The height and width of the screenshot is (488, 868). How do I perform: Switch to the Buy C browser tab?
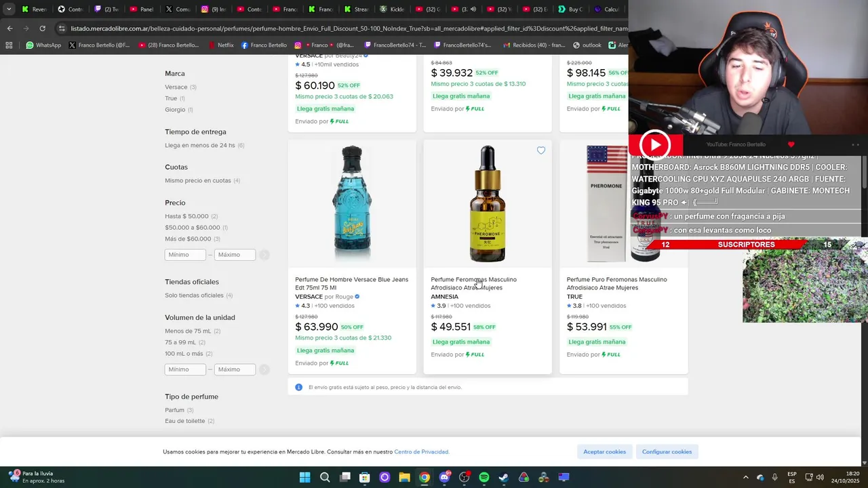click(570, 9)
